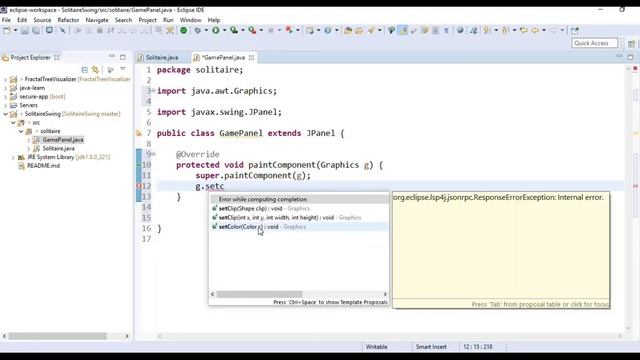640x360 pixels.
Task: Click the Collapse All icon in Project Explorer
Action: pos(84,70)
